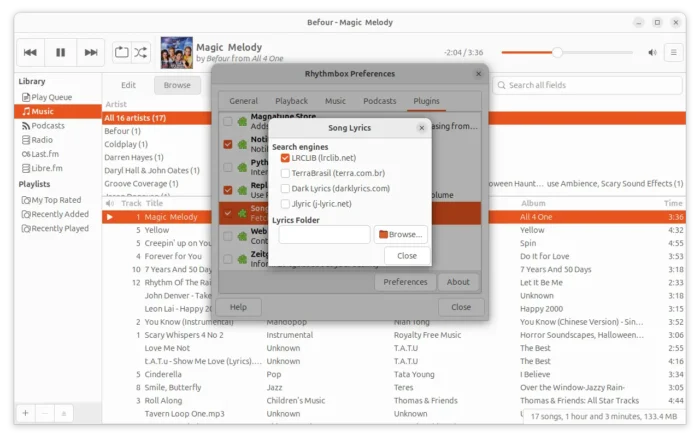
Task: Select Darren Hayes (1) artist
Action: click(134, 158)
